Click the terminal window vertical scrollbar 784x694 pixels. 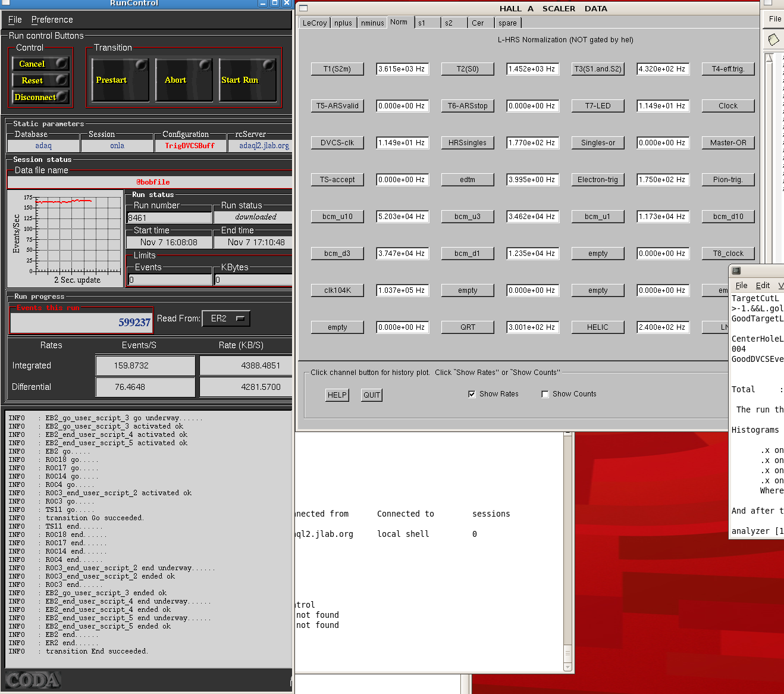click(568, 552)
